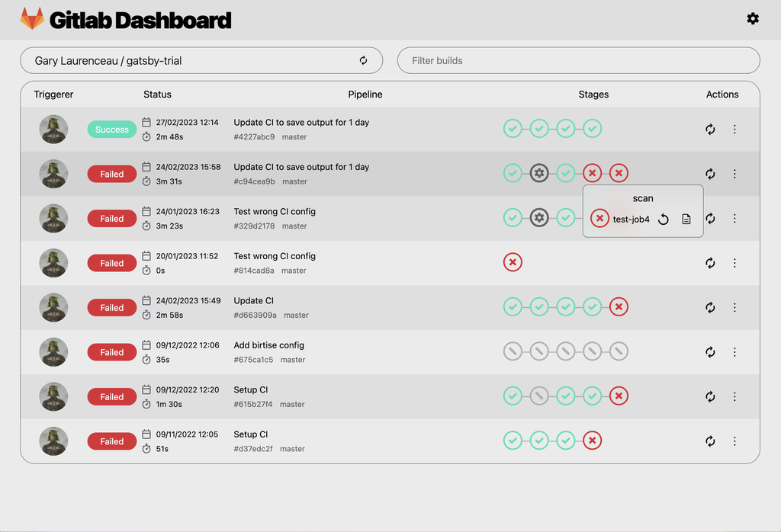
Task: Open more actions for pipeline #d37edc2f
Action: click(x=734, y=441)
